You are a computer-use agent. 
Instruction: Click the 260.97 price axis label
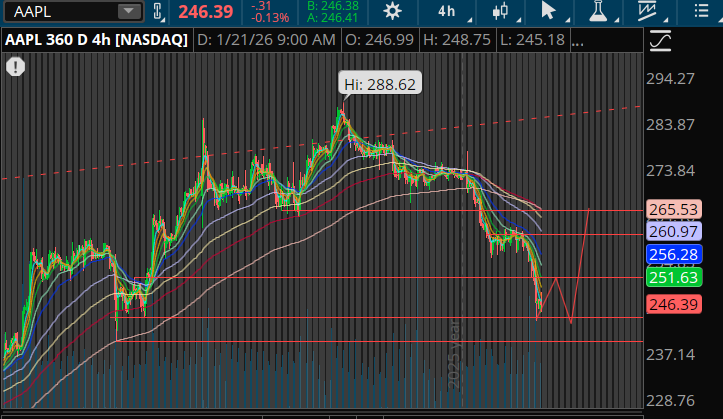click(x=674, y=231)
